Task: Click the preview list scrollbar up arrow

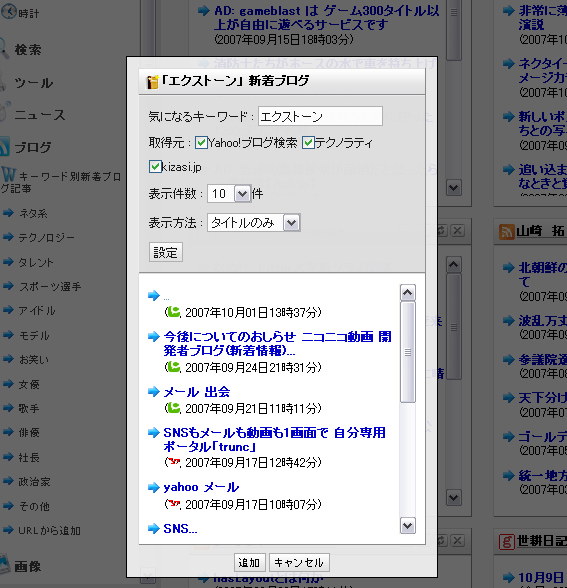Action: click(408, 292)
